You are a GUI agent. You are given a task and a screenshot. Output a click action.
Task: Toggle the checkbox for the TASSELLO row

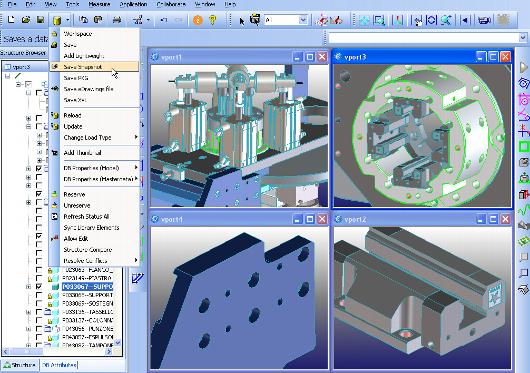pos(39,312)
